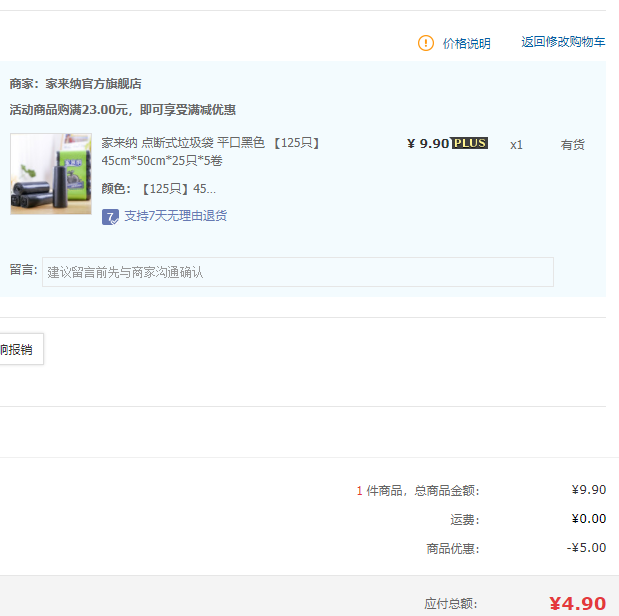619x616 pixels.
Task: Click the red ¥4.90 payable total
Action: pyautogui.click(x=577, y=603)
